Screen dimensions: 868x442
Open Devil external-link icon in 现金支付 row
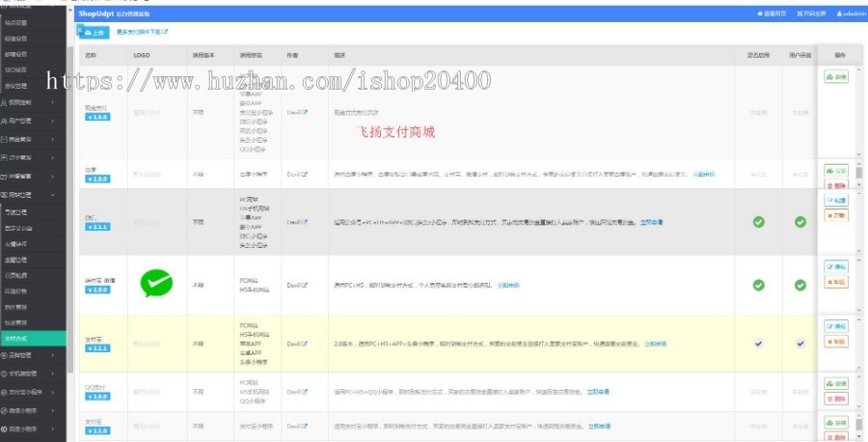point(304,113)
